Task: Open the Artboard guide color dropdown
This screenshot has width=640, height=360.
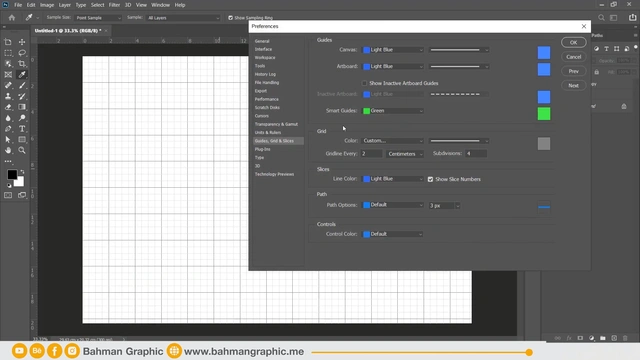Action: (x=393, y=67)
